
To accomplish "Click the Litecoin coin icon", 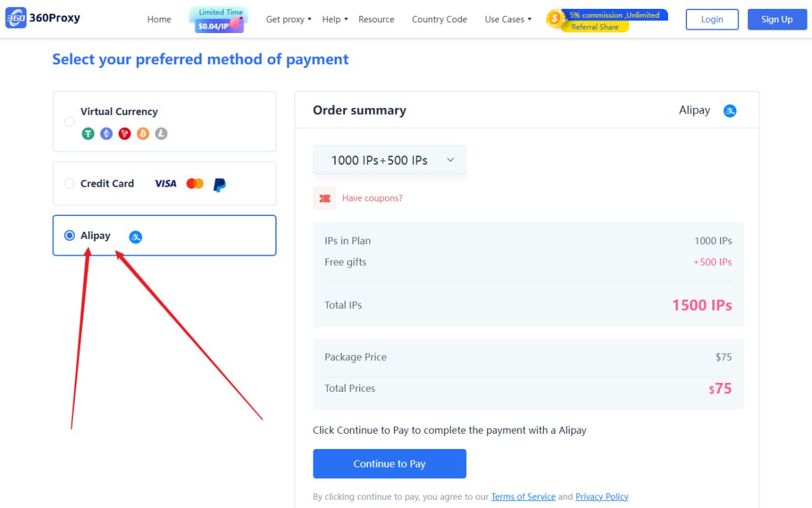I will pyautogui.click(x=161, y=134).
